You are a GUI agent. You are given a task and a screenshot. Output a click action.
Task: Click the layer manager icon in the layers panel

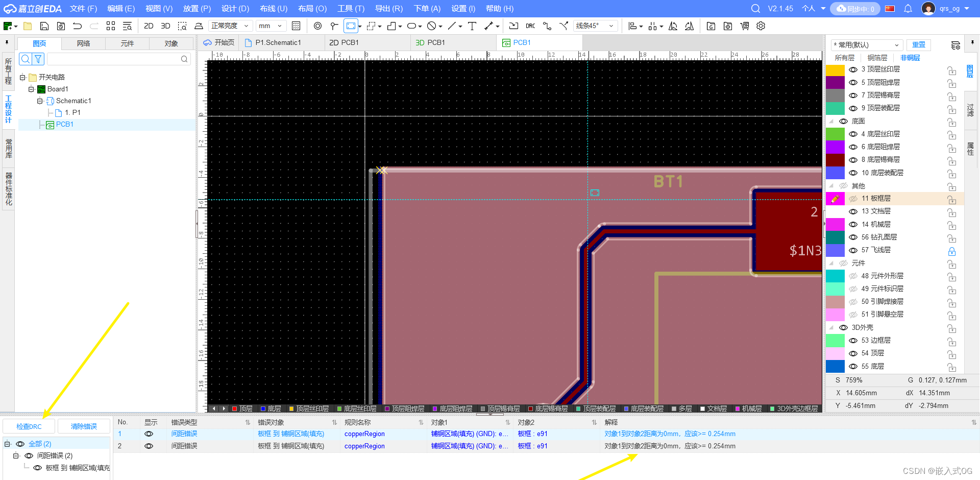pyautogui.click(x=955, y=45)
